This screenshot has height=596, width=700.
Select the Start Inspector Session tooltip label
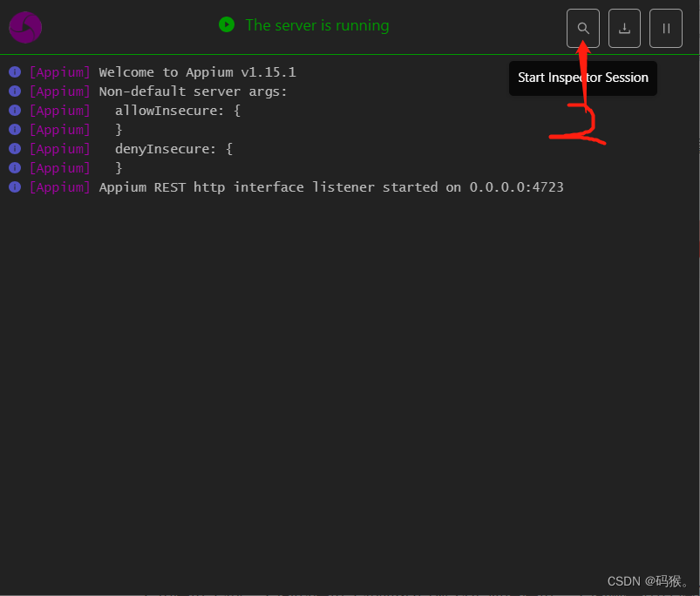click(x=582, y=78)
